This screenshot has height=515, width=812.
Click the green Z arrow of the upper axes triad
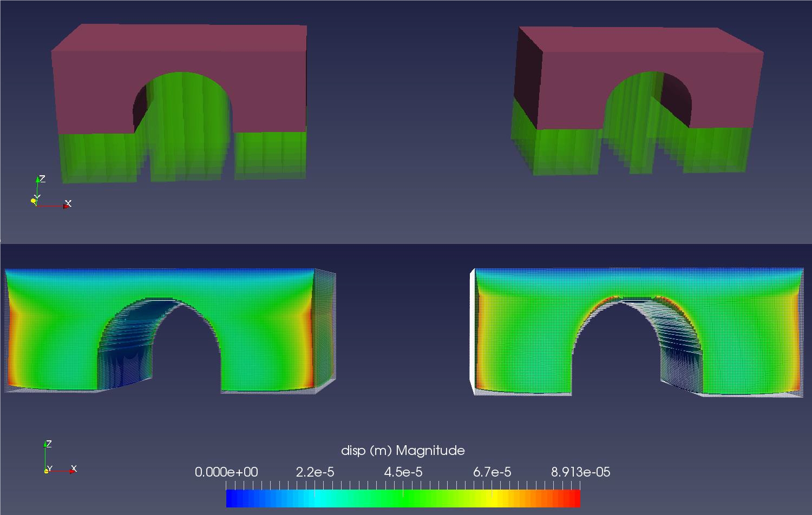click(x=37, y=181)
